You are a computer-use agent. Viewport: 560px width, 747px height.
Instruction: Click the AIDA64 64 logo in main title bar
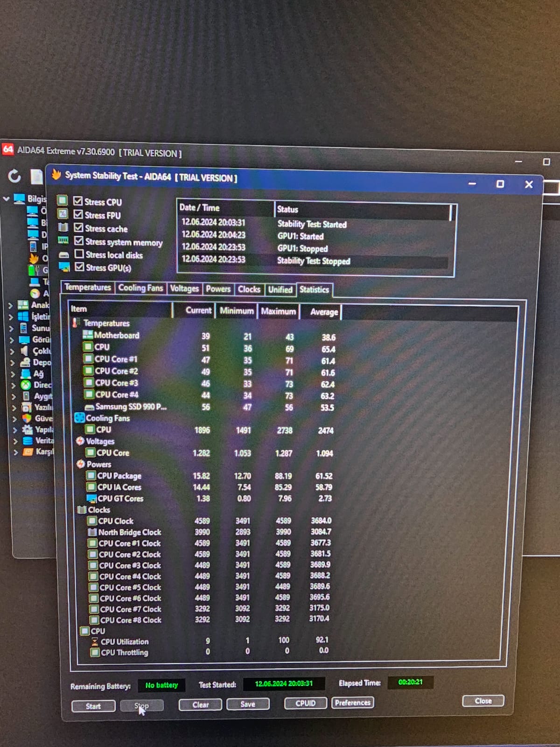click(8, 149)
